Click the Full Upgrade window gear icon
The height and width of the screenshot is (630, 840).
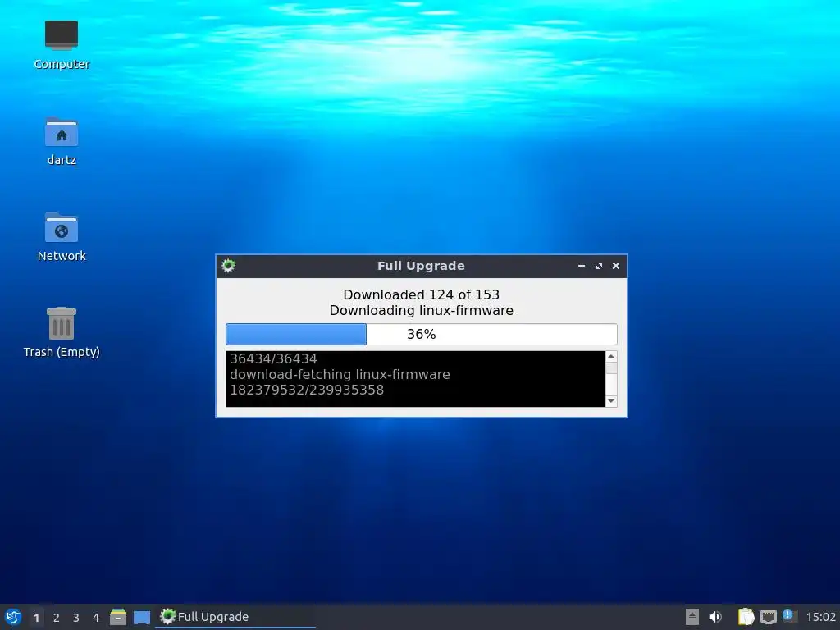click(x=228, y=266)
